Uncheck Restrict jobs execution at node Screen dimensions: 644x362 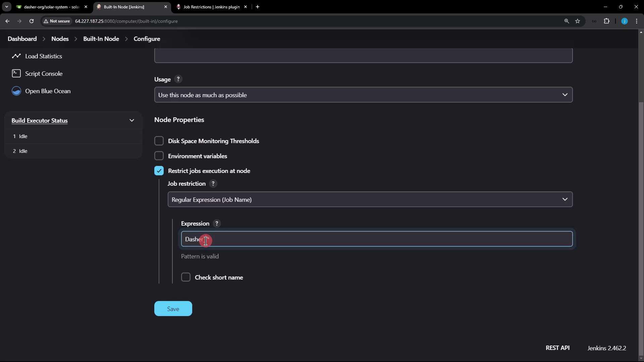(159, 171)
